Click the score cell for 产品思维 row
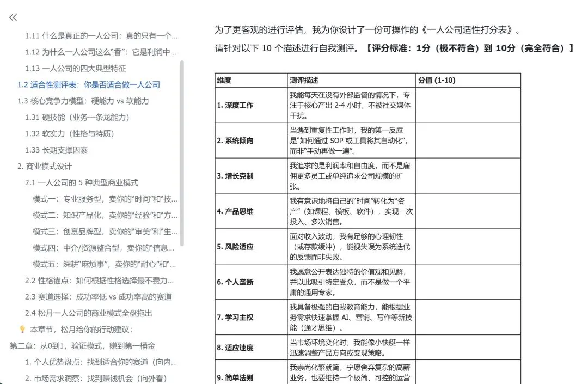 coord(468,211)
